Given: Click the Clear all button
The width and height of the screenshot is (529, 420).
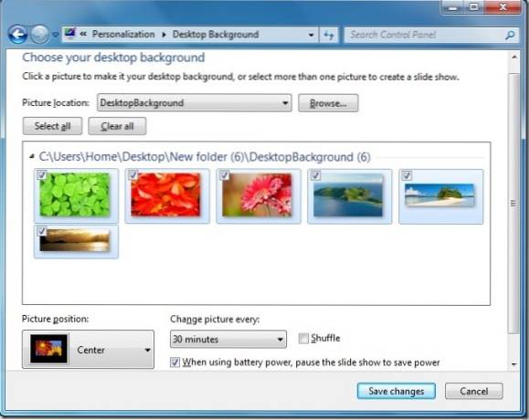Looking at the screenshot, I should point(117,126).
